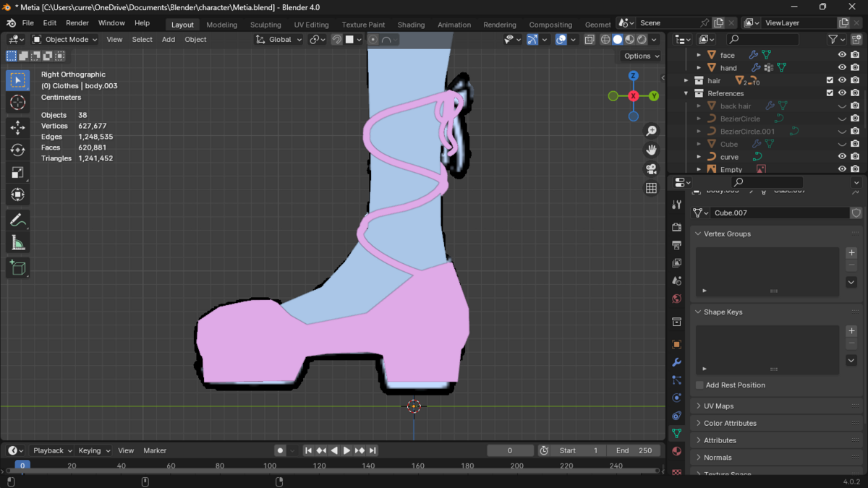Toggle snapping magnet in viewport header
Image resolution: width=868 pixels, height=488 pixels.
pyautogui.click(x=336, y=40)
